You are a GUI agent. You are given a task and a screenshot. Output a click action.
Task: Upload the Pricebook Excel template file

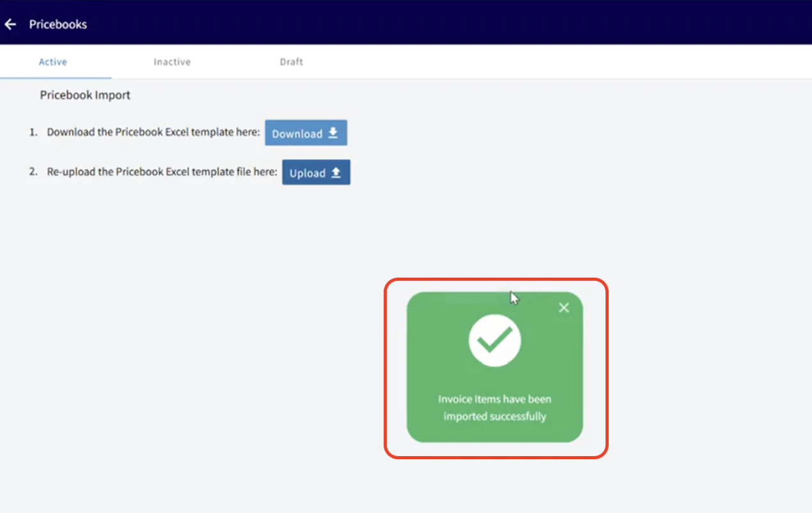(x=316, y=173)
